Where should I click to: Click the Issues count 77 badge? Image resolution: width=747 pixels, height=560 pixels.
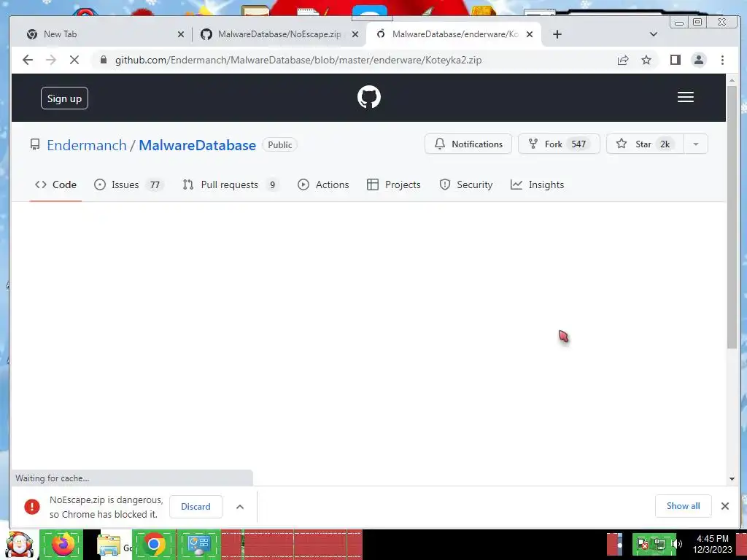tap(155, 184)
